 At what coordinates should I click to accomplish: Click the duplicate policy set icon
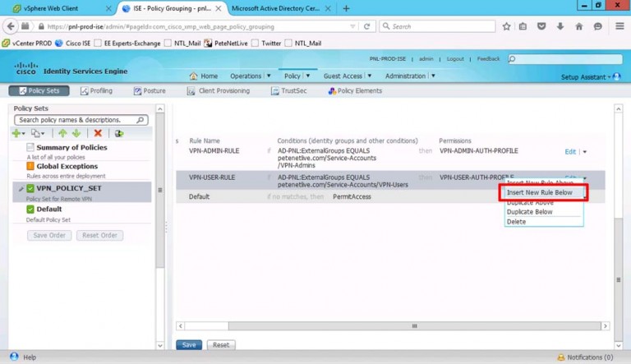tap(36, 133)
